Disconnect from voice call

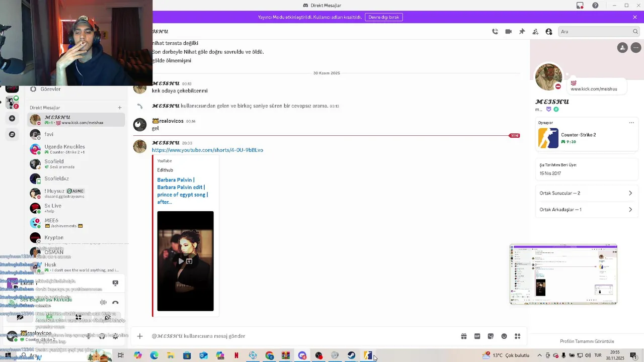click(x=115, y=302)
